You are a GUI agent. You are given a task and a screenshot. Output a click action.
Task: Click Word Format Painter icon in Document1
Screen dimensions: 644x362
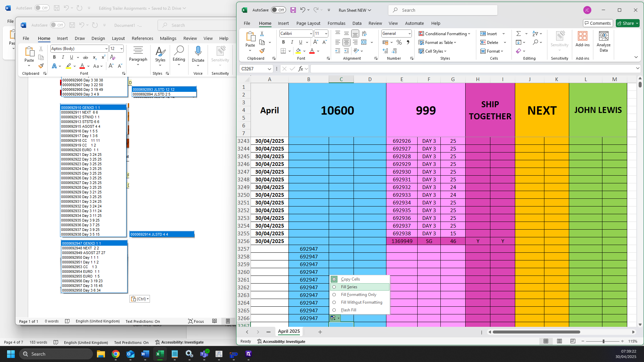[x=41, y=66]
